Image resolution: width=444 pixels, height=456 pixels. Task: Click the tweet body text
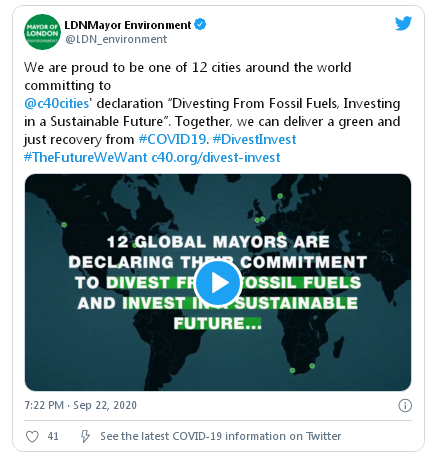(212, 112)
